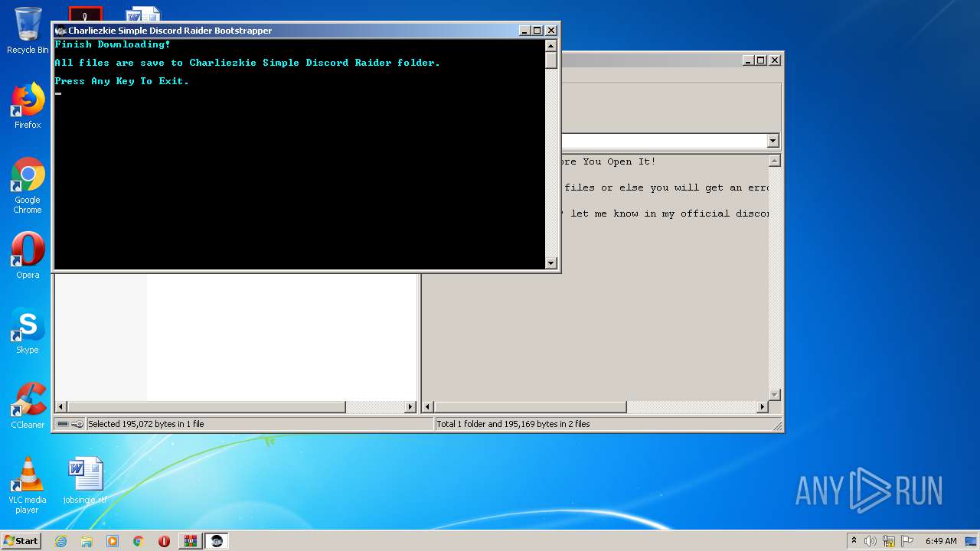This screenshot has height=551, width=980.
Task: Click the Show Desktop button
Action: coord(972,541)
